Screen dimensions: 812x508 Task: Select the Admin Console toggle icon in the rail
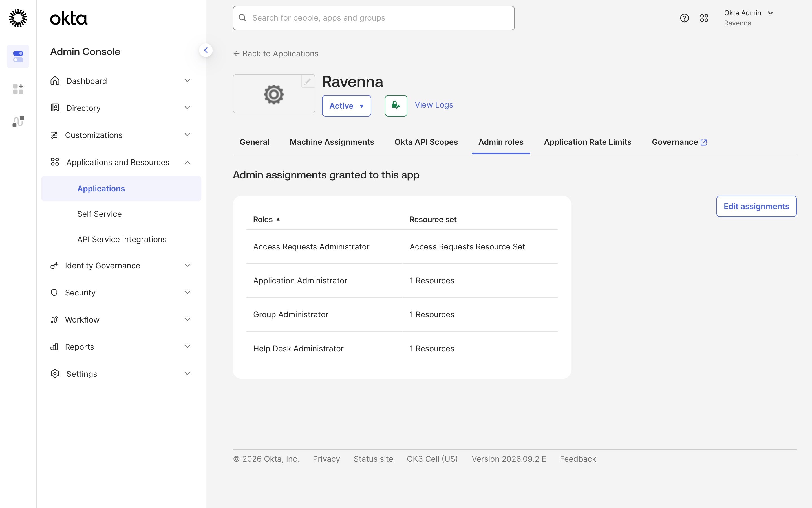click(18, 56)
